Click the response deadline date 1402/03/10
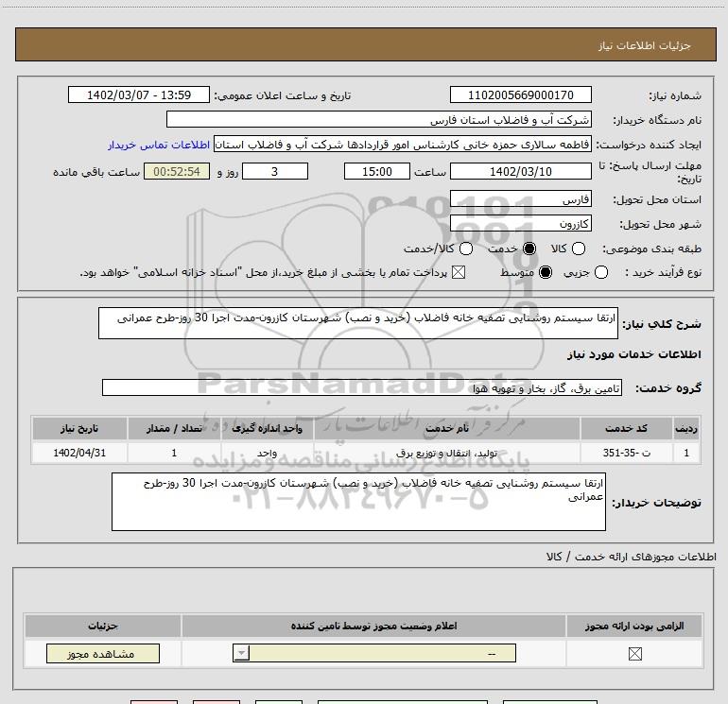Viewport: 728px width, 704px height. 520,172
